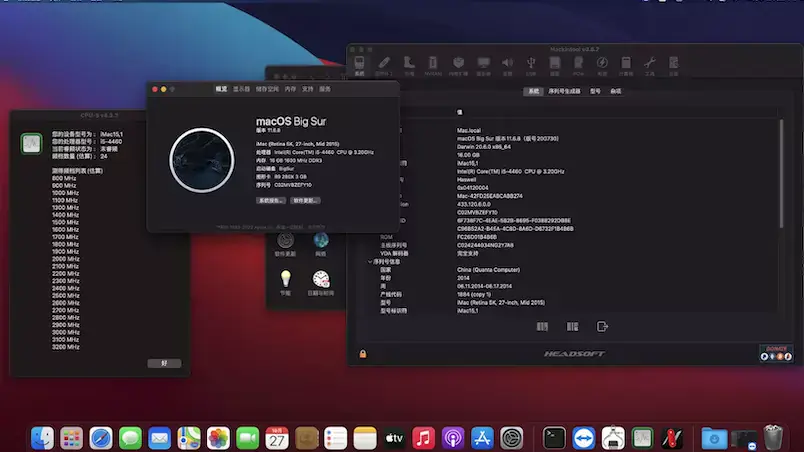Select the '433.120.6.0.0' firmware value
The width and height of the screenshot is (804, 452).
(474, 204)
